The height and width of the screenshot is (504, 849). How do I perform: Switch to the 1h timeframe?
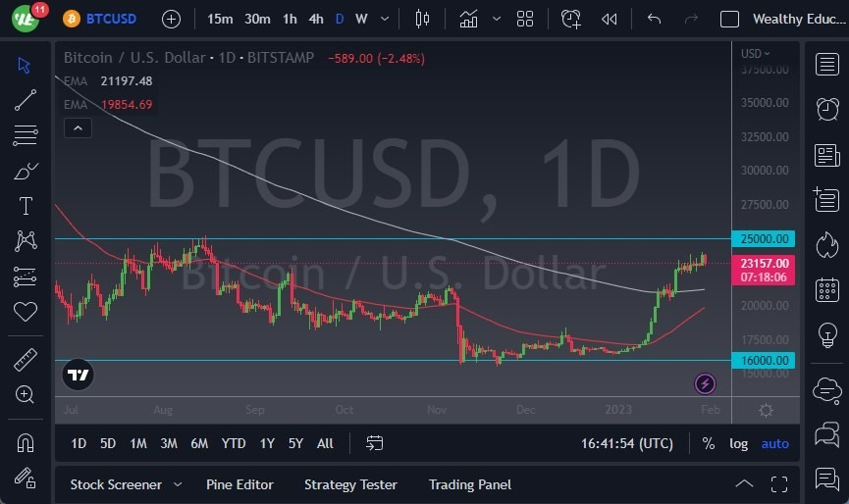290,20
